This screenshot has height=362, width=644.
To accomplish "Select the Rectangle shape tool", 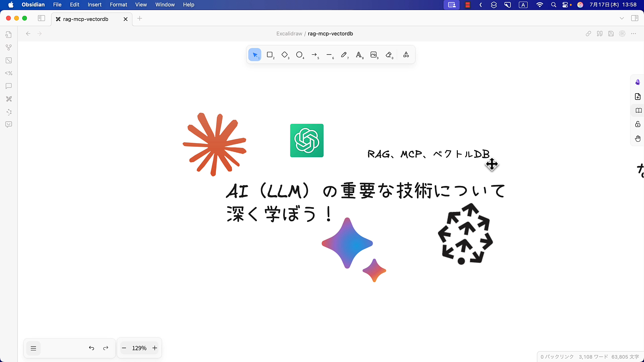I will (270, 55).
